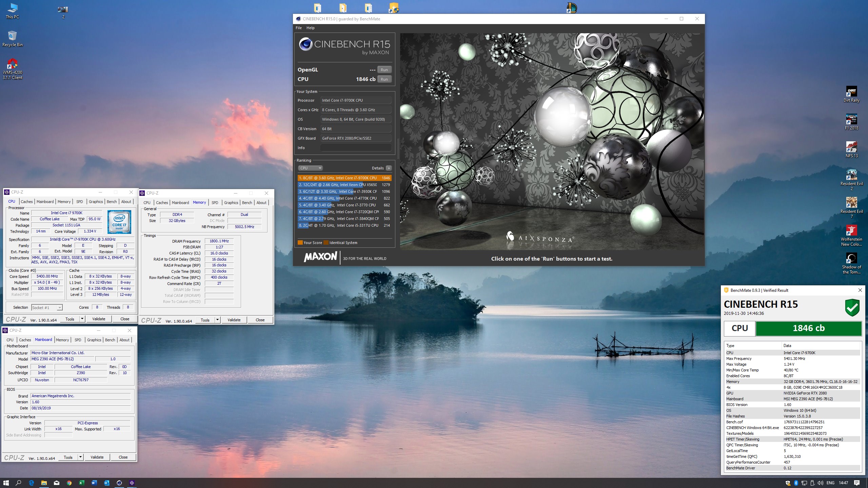Open Mail app from the taskbar

(57, 483)
